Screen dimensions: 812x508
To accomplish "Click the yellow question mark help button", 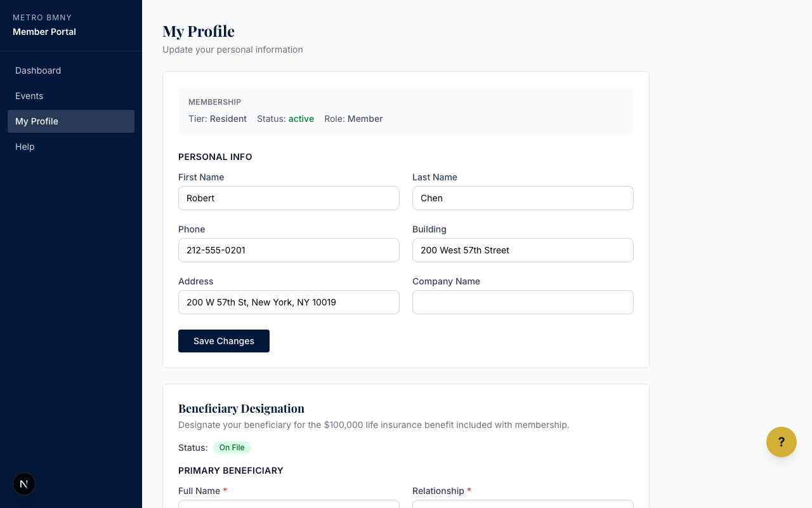I will (781, 442).
